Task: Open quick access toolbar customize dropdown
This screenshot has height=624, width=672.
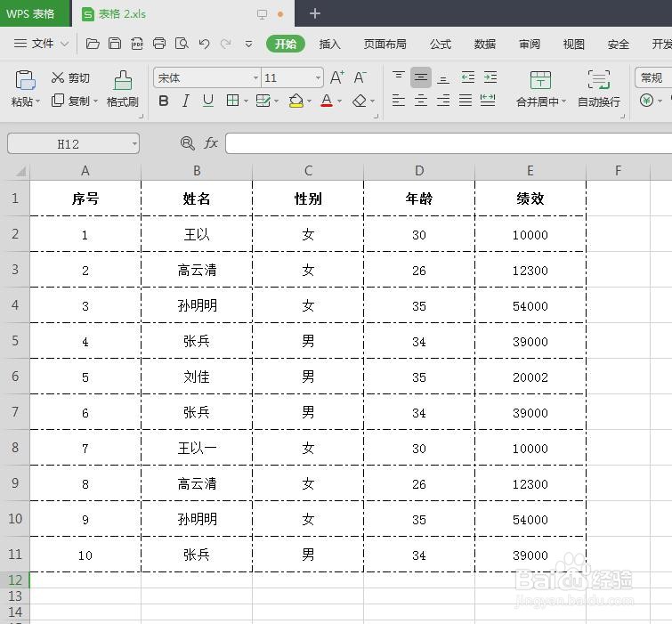Action: coord(248,44)
